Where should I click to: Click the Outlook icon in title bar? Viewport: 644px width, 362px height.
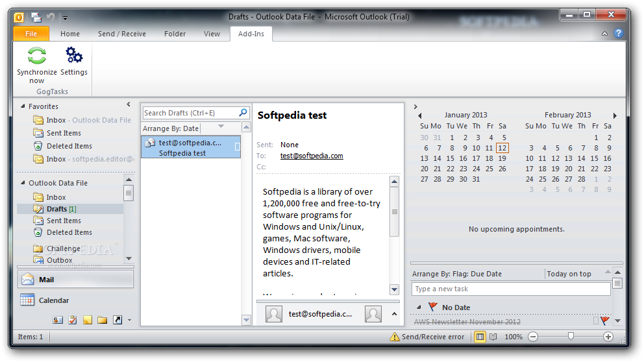19,18
